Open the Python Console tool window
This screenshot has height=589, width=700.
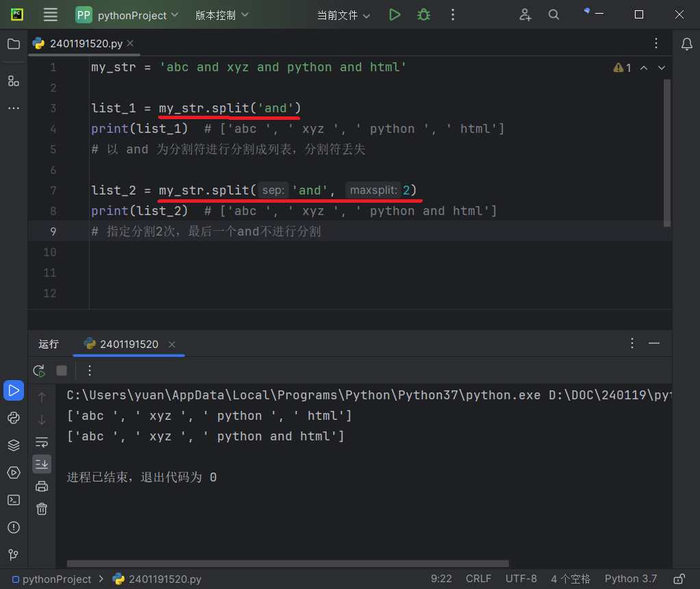coord(14,418)
